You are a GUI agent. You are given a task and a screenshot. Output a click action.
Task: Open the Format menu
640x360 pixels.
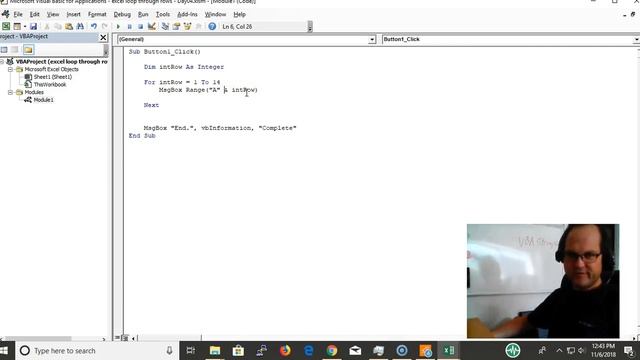97,14
